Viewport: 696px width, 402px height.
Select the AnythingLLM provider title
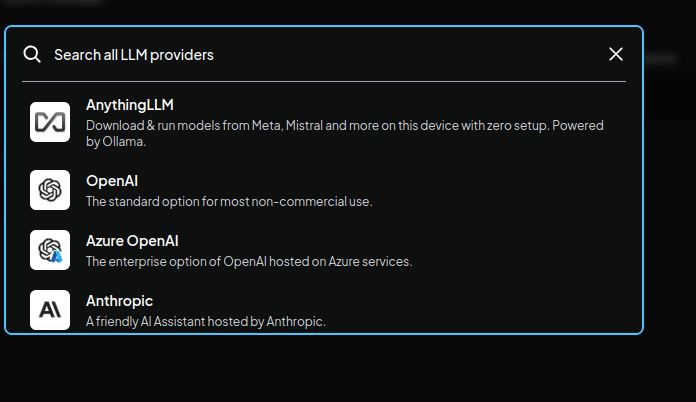click(130, 105)
